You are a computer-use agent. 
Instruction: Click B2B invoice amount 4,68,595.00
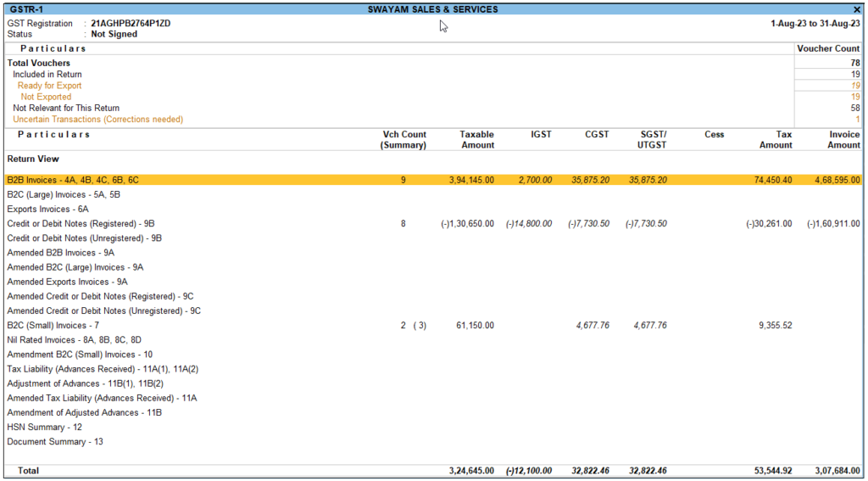click(837, 180)
